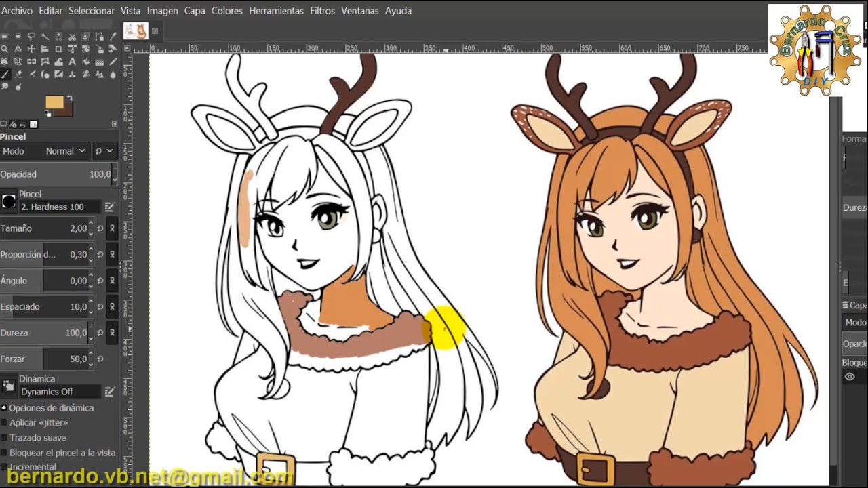The width and height of the screenshot is (868, 488).
Task: Open the tool options tab configuration menu
Action: (115, 125)
